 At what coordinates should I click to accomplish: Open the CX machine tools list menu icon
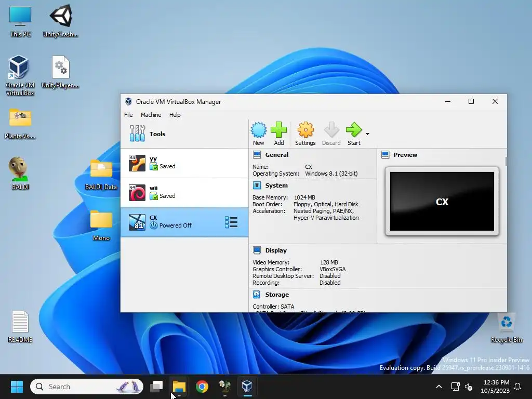(x=231, y=222)
